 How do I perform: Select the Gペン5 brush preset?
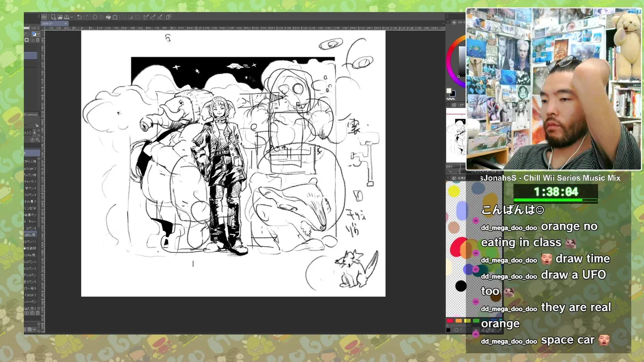click(x=31, y=228)
